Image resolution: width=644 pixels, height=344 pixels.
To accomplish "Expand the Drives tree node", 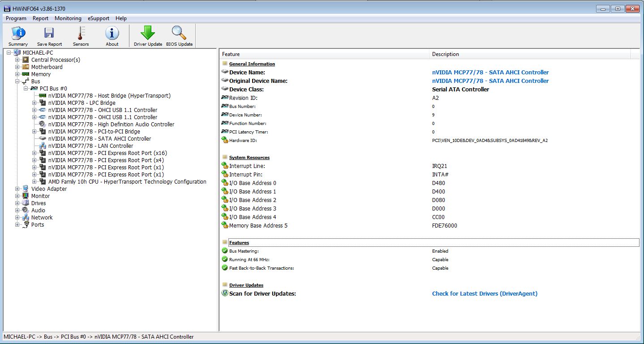I will pyautogui.click(x=17, y=203).
